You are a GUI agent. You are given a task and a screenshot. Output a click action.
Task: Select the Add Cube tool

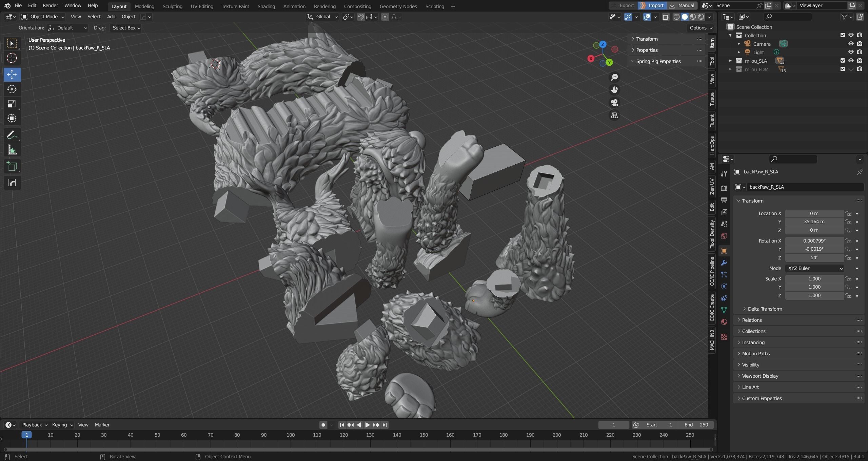12,166
